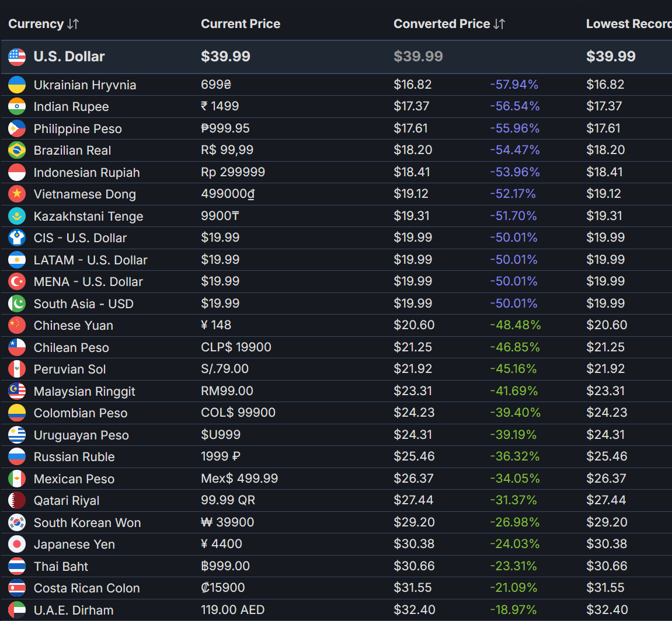Click the Indonesian Rupiah flag icon
This screenshot has height=621, width=672.
pos(17,172)
